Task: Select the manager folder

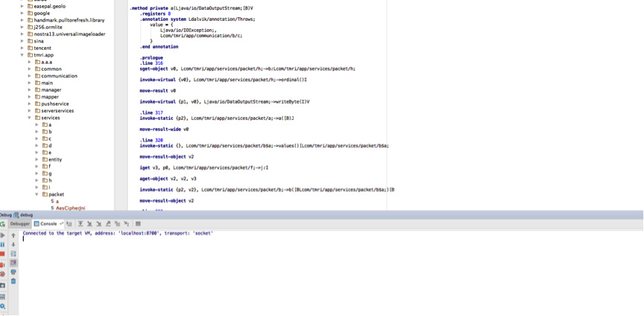Action: point(51,90)
